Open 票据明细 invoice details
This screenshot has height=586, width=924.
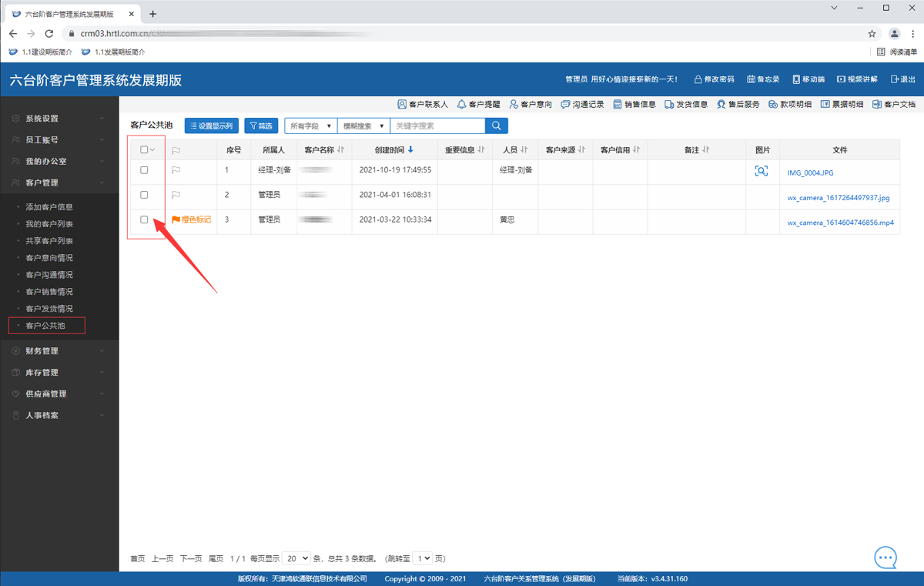842,104
